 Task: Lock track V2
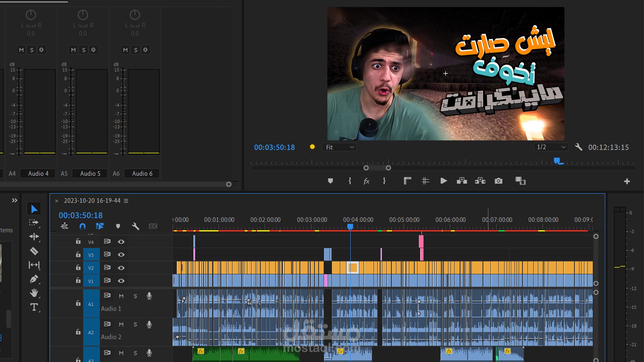pyautogui.click(x=78, y=267)
